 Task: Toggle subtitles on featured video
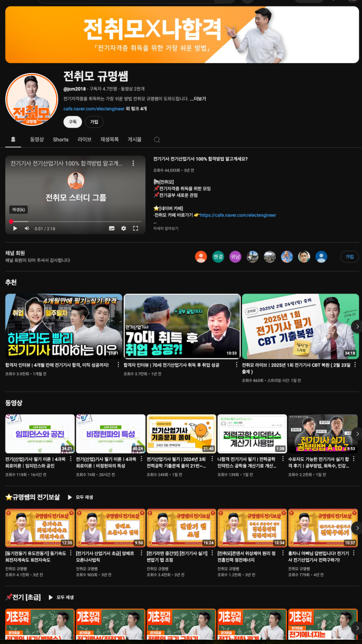tap(111, 228)
